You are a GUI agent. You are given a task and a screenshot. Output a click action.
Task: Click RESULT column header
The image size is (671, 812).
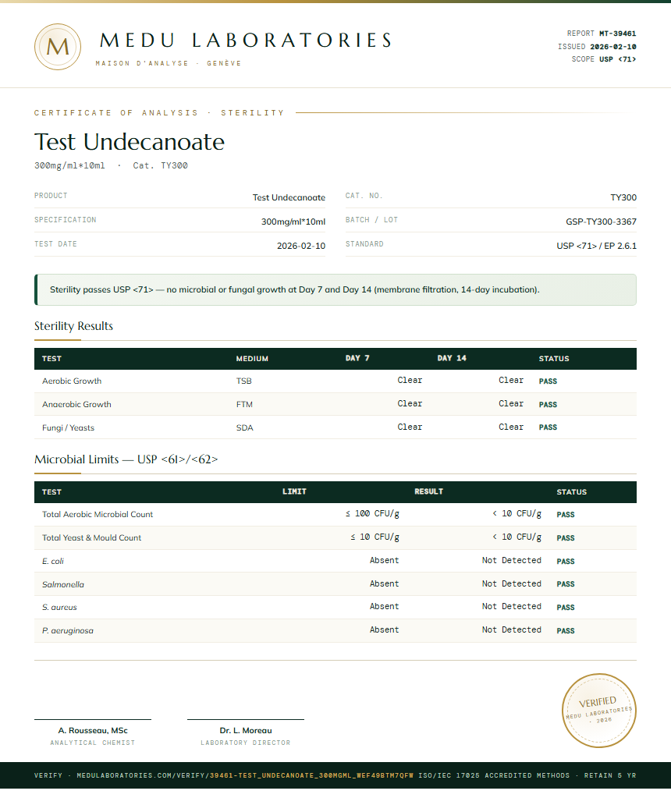point(429,491)
